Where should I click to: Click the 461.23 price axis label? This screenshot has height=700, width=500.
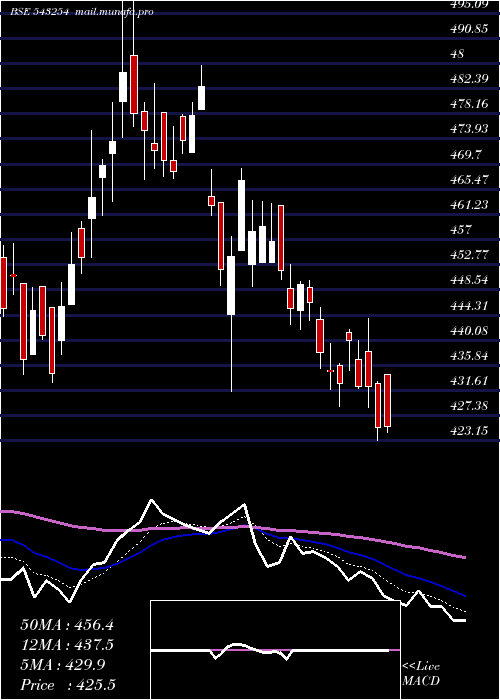pyautogui.click(x=469, y=205)
